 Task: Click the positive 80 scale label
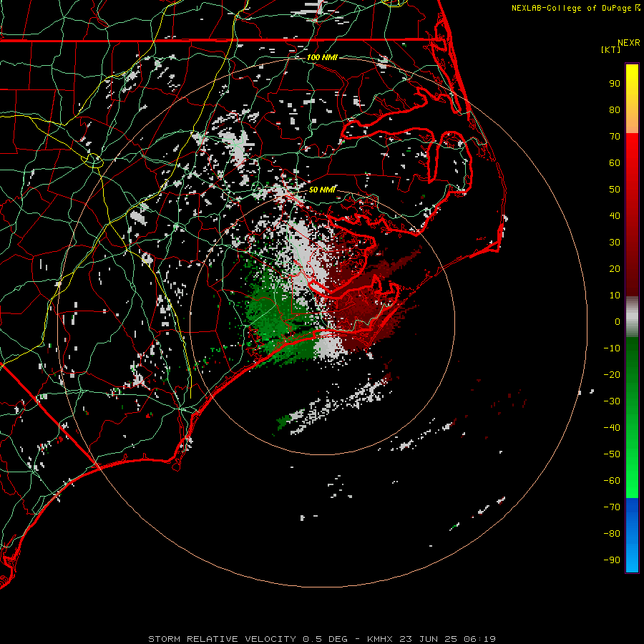pos(615,110)
